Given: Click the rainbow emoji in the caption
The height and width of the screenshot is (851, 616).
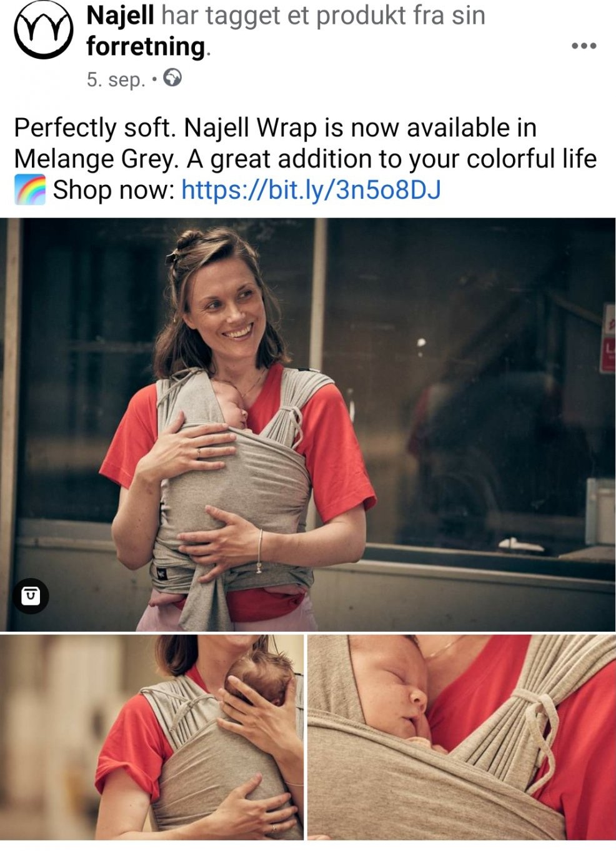Looking at the screenshot, I should (x=30, y=190).
